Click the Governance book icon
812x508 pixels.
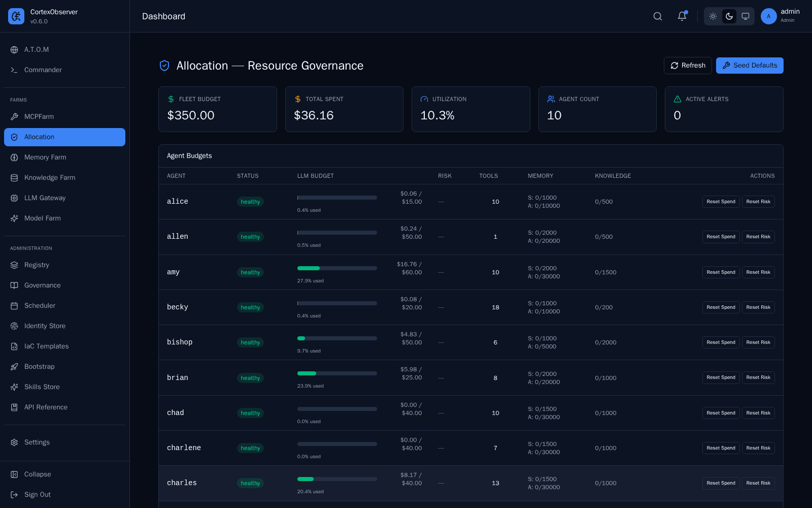point(14,285)
